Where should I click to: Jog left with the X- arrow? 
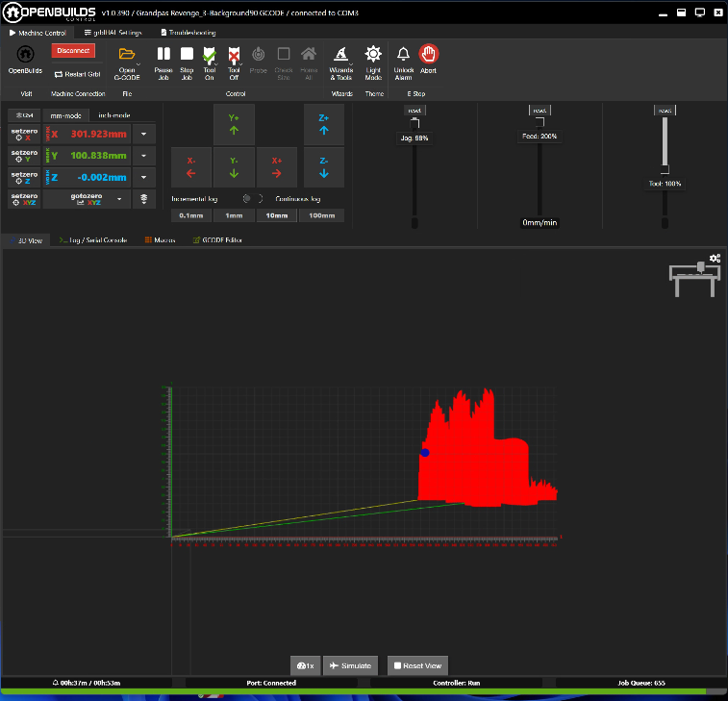191,167
